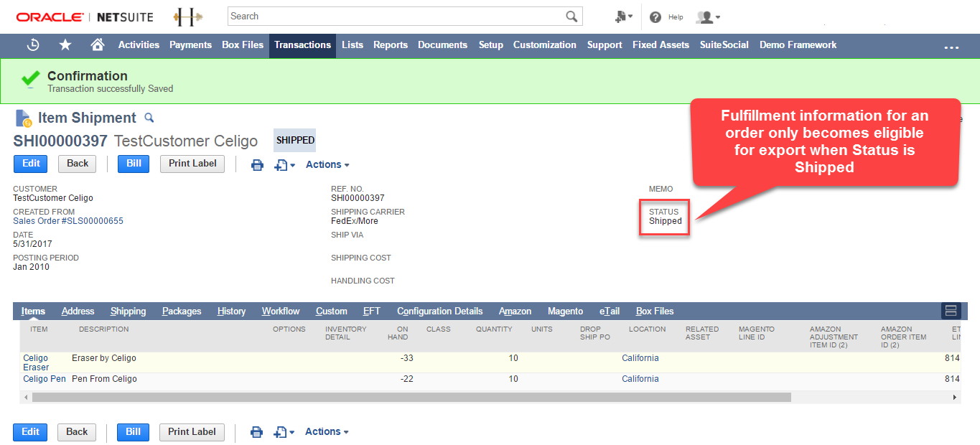Open the Documents menu
The image size is (980, 445).
point(442,44)
